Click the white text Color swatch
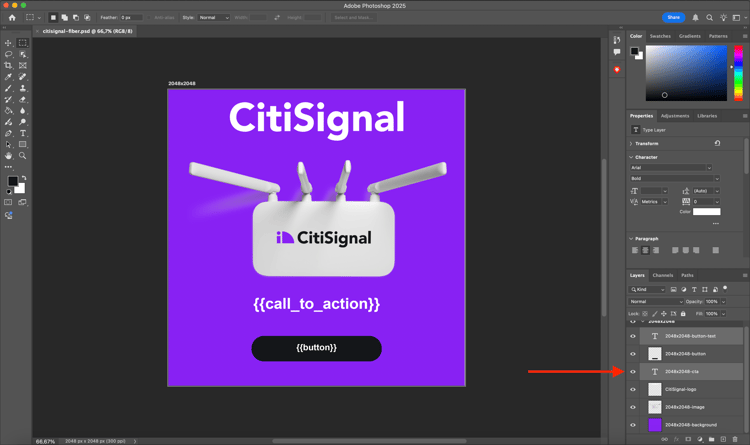 coord(706,212)
